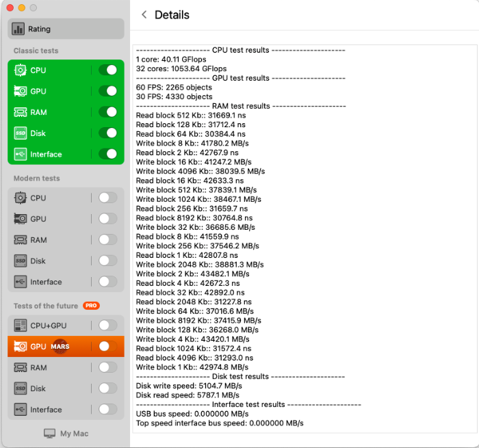Click the Modern tests Disk SSD icon
The image size is (479, 448).
tap(20, 261)
